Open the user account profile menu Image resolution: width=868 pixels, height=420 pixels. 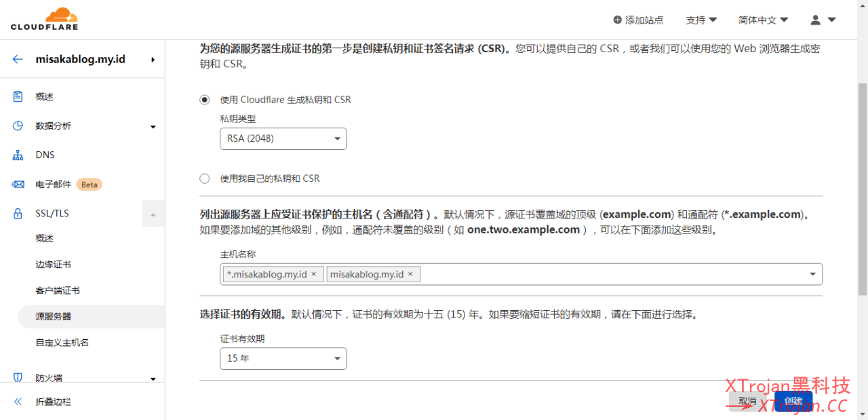click(823, 20)
